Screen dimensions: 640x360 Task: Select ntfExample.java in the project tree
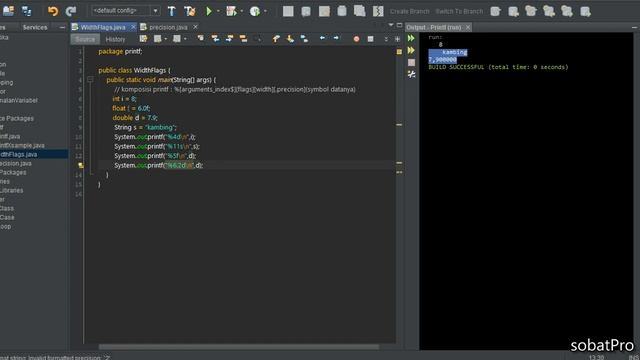22,145
